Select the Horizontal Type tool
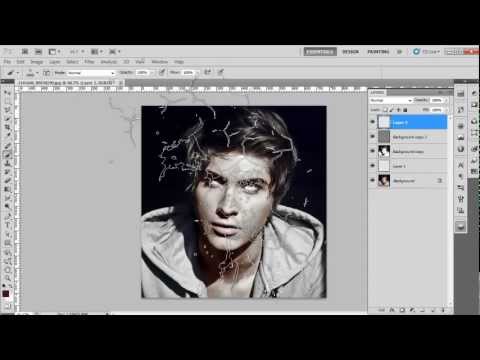Viewport: 480px width, 360px height. [x=7, y=226]
